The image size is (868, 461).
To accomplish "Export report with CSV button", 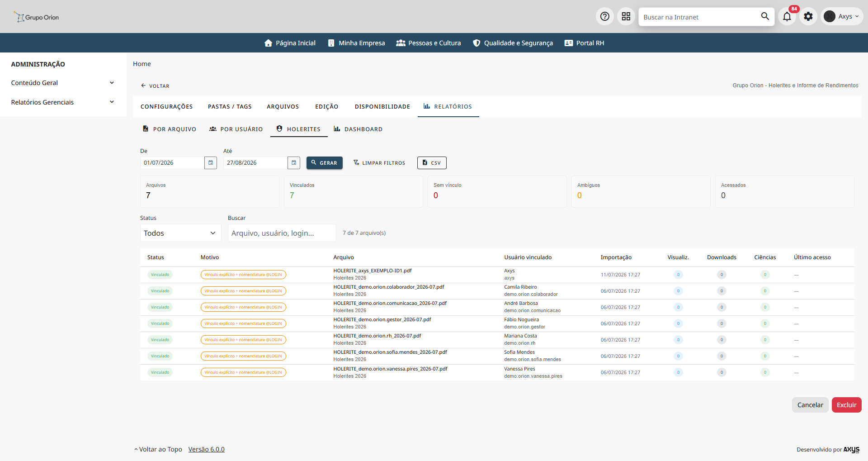I will click(x=432, y=163).
